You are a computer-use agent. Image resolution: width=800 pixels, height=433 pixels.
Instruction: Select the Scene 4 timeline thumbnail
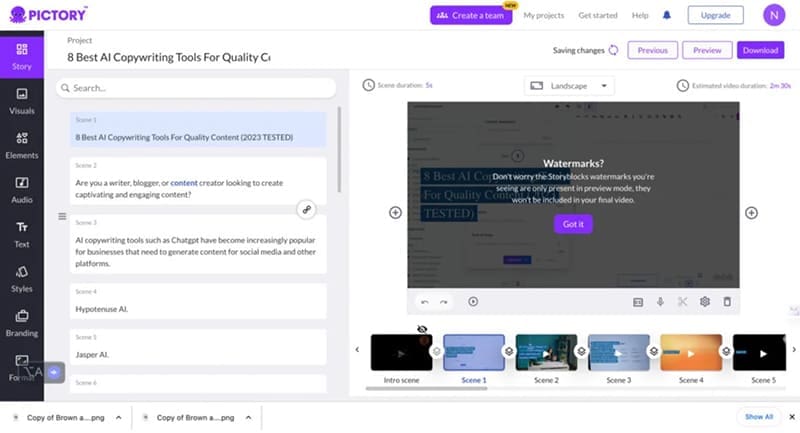point(691,352)
